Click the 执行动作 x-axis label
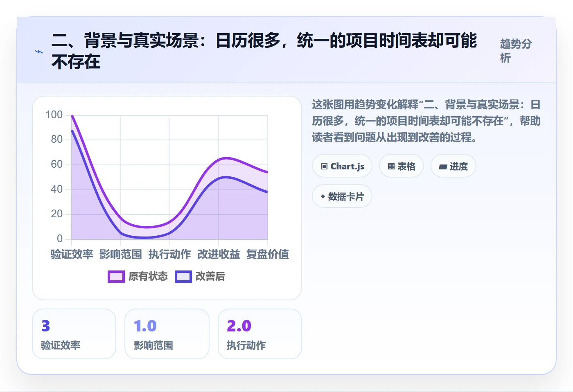The image size is (573, 392). click(x=170, y=254)
